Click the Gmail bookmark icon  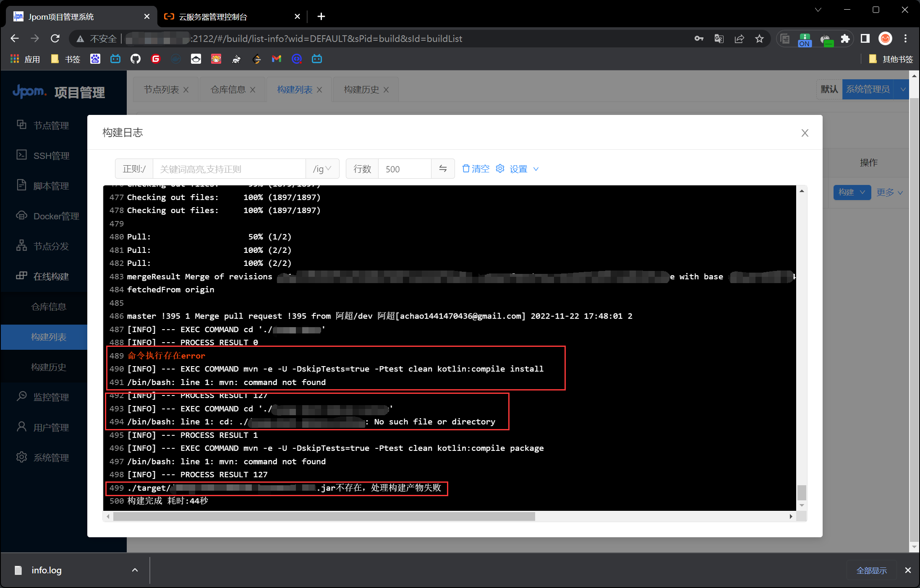276,59
